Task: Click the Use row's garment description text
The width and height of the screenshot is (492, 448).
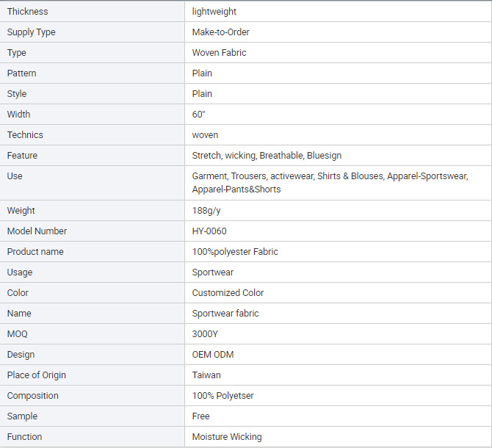Action: (330, 183)
